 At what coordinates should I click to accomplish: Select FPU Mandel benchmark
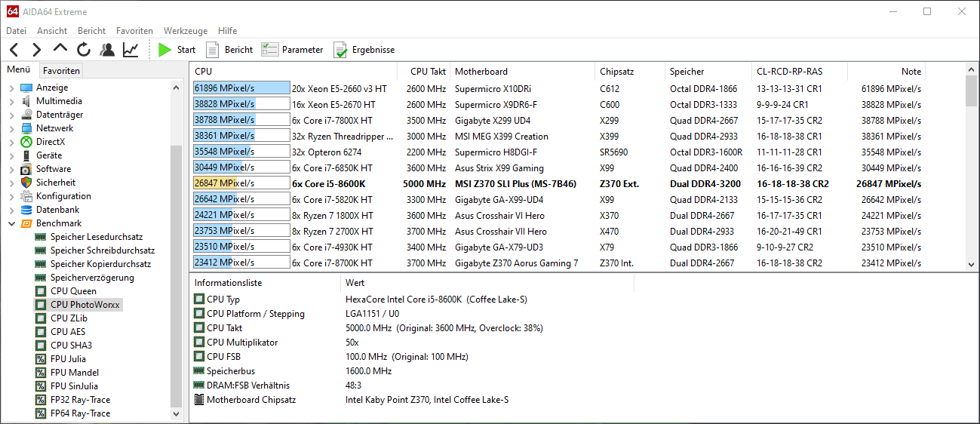point(74,373)
